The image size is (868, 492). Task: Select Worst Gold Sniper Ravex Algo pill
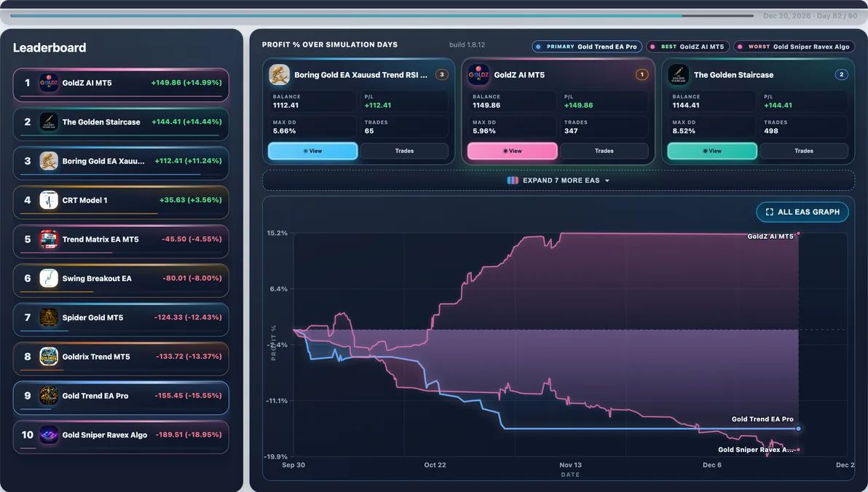pyautogui.click(x=794, y=47)
